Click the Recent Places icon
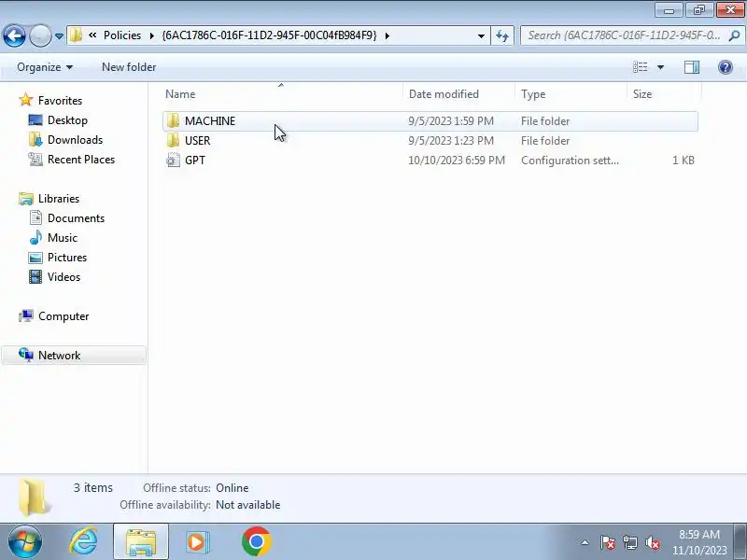This screenshot has height=560, width=747. (x=35, y=160)
